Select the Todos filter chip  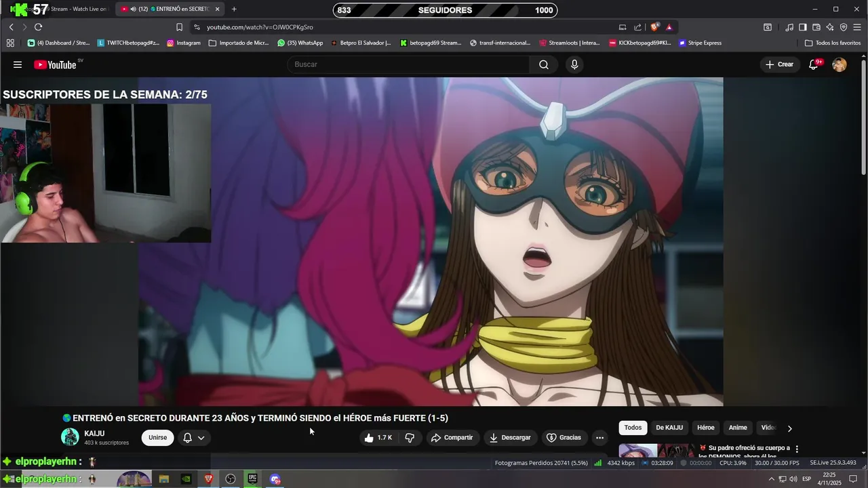633,428
